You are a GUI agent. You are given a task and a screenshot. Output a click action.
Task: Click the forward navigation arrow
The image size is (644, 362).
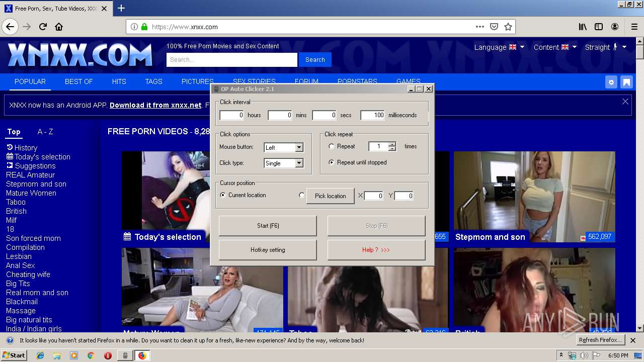27,27
